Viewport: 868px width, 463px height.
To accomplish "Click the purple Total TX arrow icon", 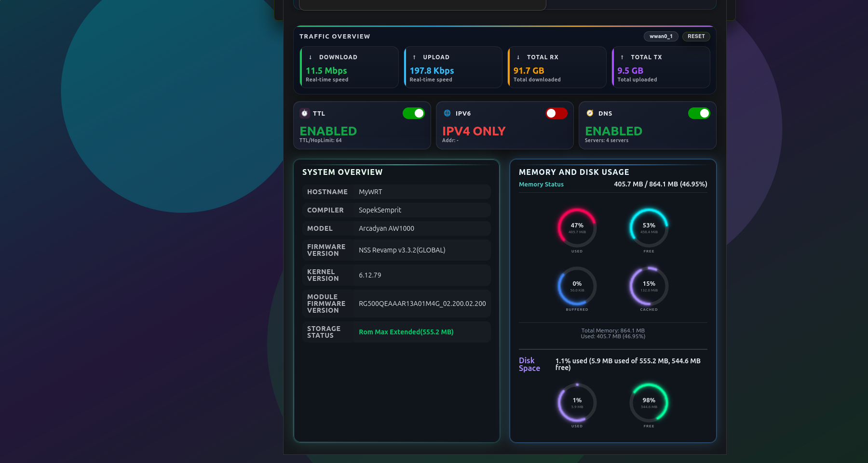I will point(622,57).
